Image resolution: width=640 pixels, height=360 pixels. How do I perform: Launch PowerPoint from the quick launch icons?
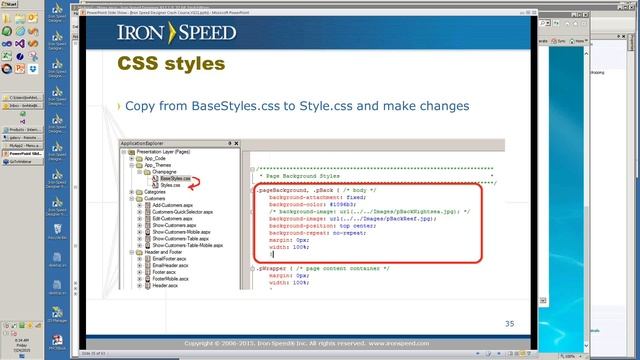click(20, 69)
